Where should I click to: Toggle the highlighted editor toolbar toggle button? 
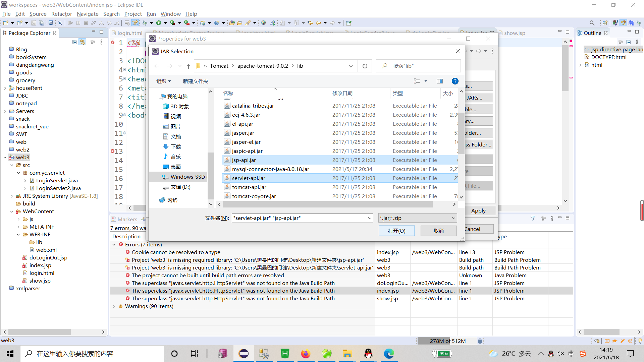[x=135, y=23]
